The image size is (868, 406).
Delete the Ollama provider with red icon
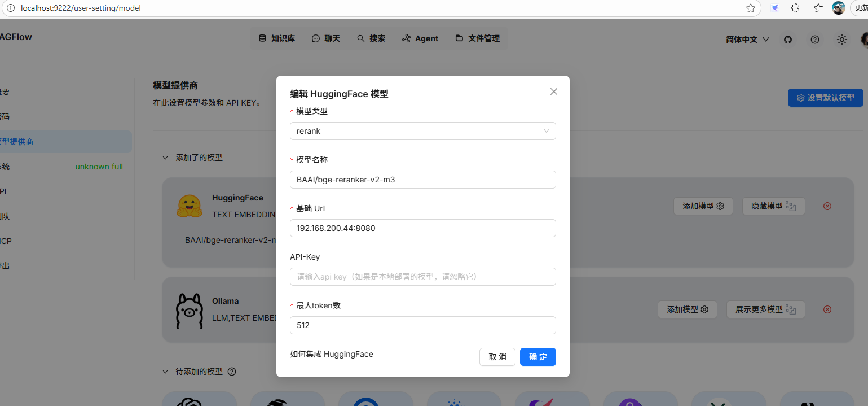(827, 309)
